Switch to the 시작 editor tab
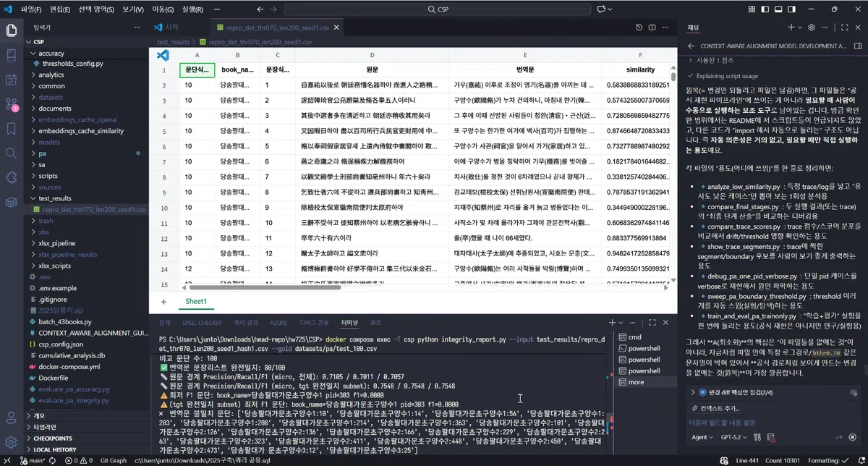 coord(166,27)
